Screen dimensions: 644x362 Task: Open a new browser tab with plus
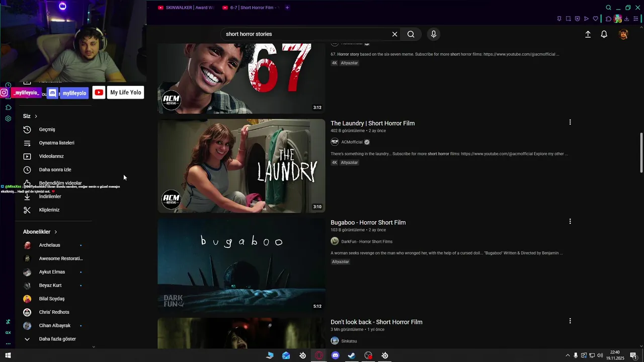point(287,8)
